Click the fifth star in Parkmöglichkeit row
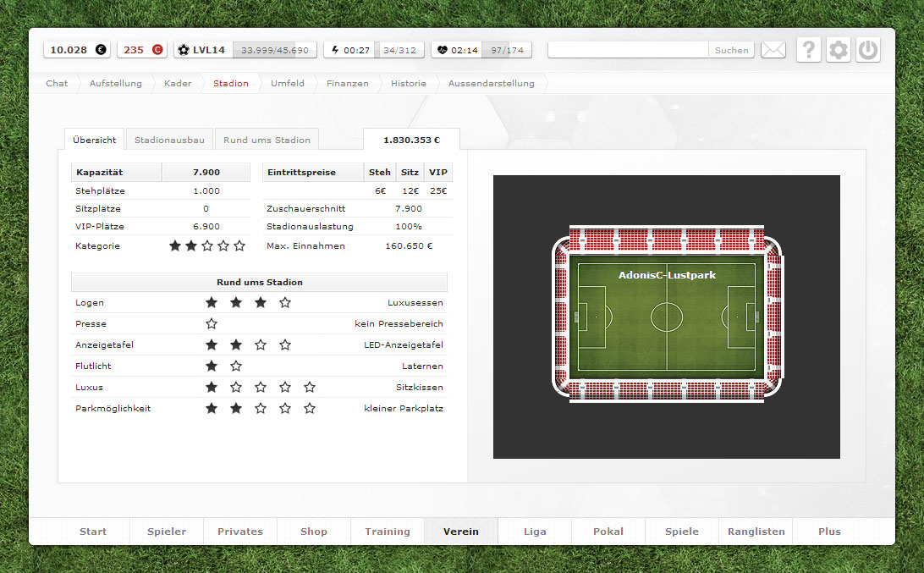 pyautogui.click(x=310, y=409)
